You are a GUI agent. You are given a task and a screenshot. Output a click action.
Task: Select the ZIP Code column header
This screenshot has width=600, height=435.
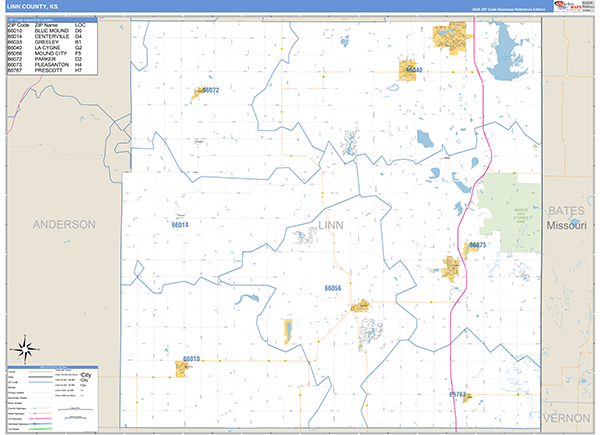pyautogui.click(x=18, y=25)
